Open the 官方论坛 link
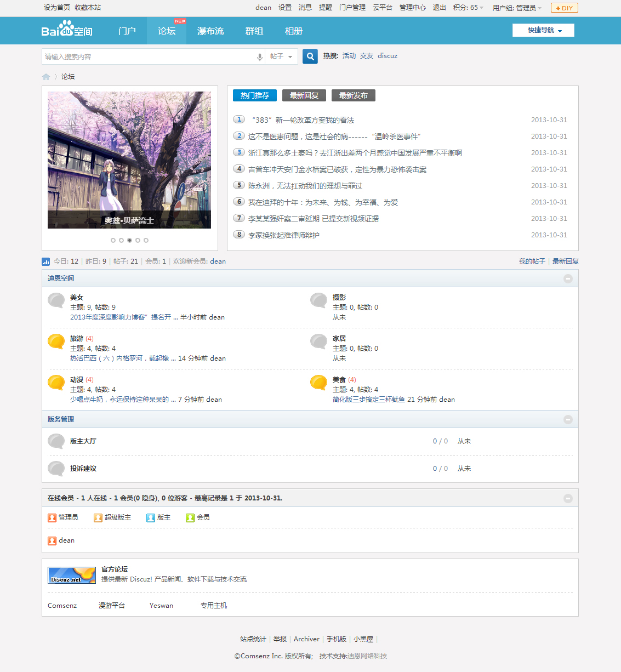 115,570
